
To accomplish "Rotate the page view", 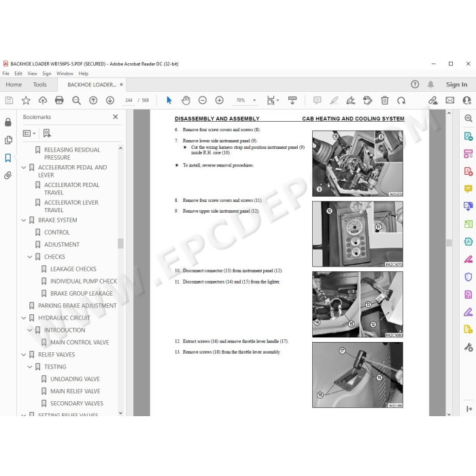I will tap(401, 100).
